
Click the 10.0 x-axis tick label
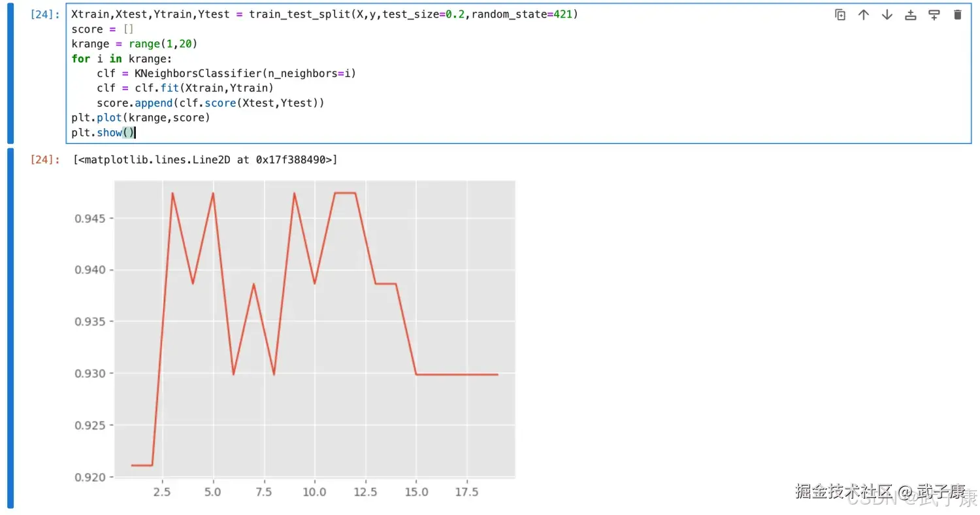[x=314, y=491]
